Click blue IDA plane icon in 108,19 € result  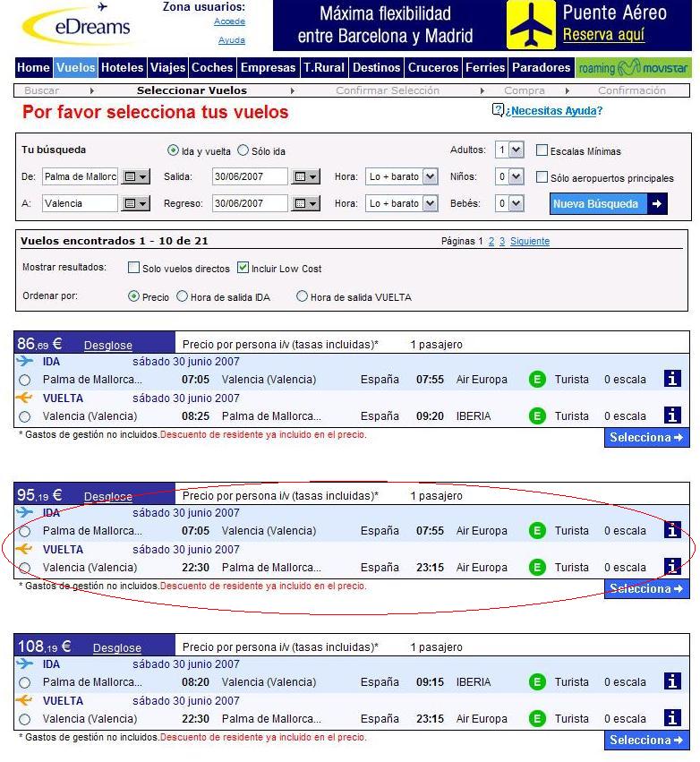[x=24, y=664]
